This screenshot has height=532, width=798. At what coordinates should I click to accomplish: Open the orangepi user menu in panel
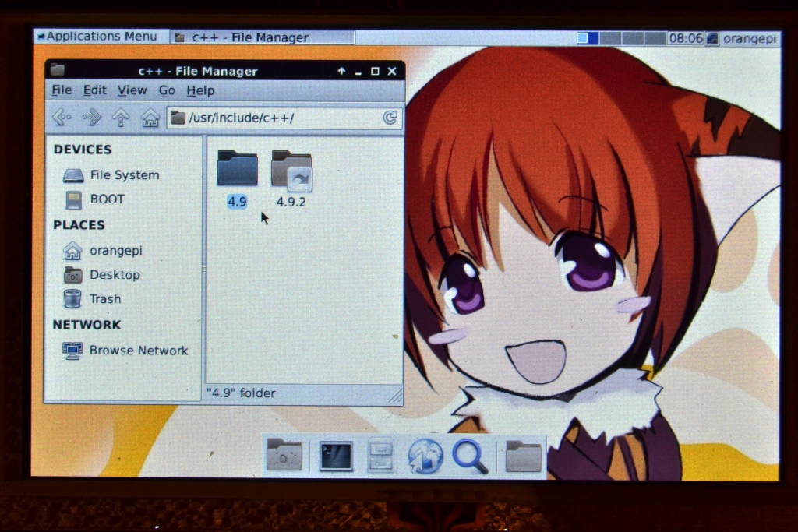click(x=743, y=39)
